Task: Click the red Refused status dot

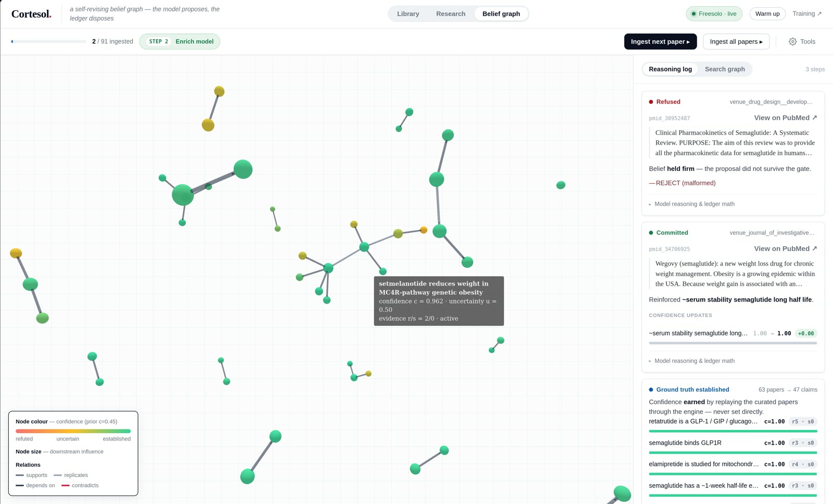Action: [x=651, y=102]
